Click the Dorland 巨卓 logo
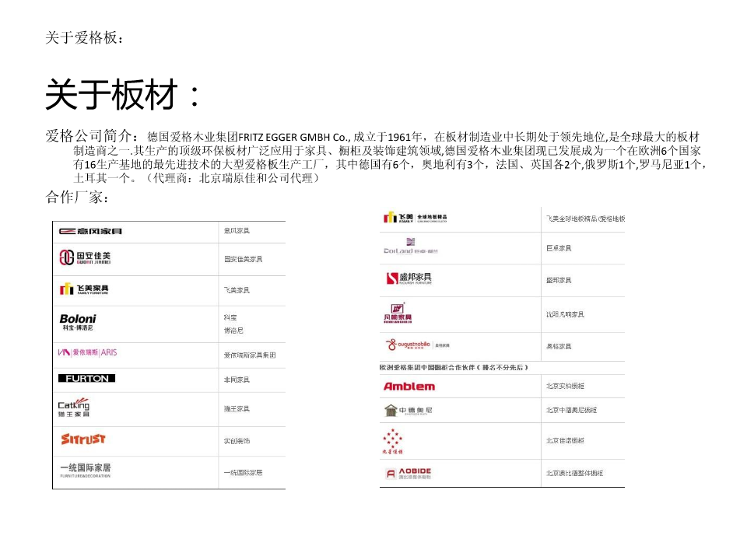Image resolution: width=747 pixels, height=560 pixels. point(411,247)
